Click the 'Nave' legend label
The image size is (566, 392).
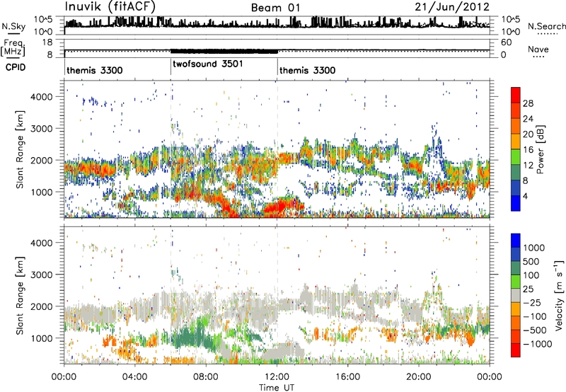click(x=538, y=50)
